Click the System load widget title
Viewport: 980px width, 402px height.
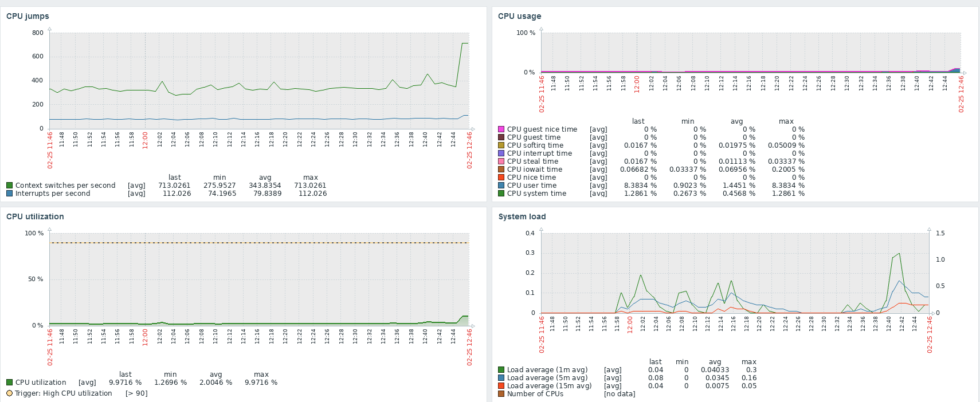click(x=522, y=216)
